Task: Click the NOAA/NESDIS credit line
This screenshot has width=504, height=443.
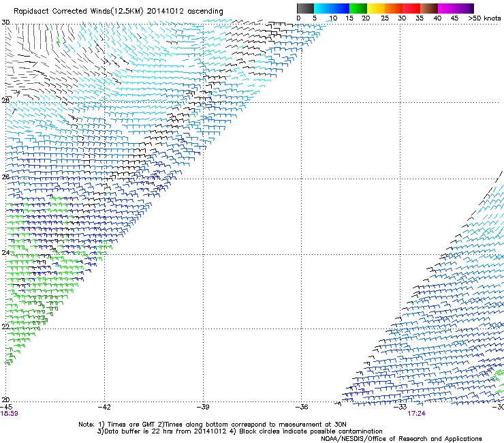Action: point(401,438)
